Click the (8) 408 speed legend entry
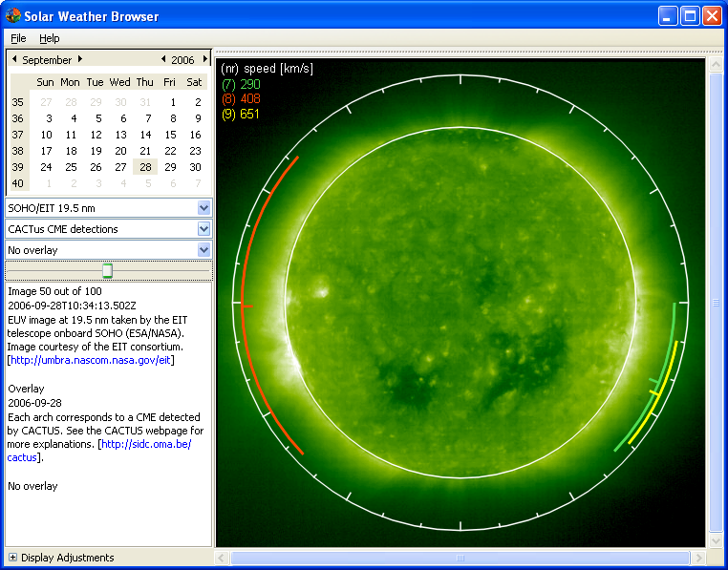The width and height of the screenshot is (728, 570). [241, 99]
